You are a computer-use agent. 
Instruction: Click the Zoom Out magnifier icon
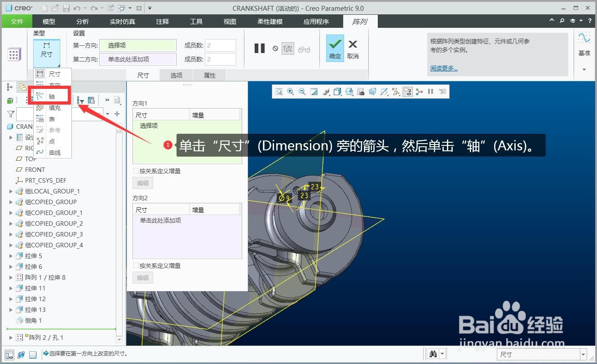pos(302,92)
